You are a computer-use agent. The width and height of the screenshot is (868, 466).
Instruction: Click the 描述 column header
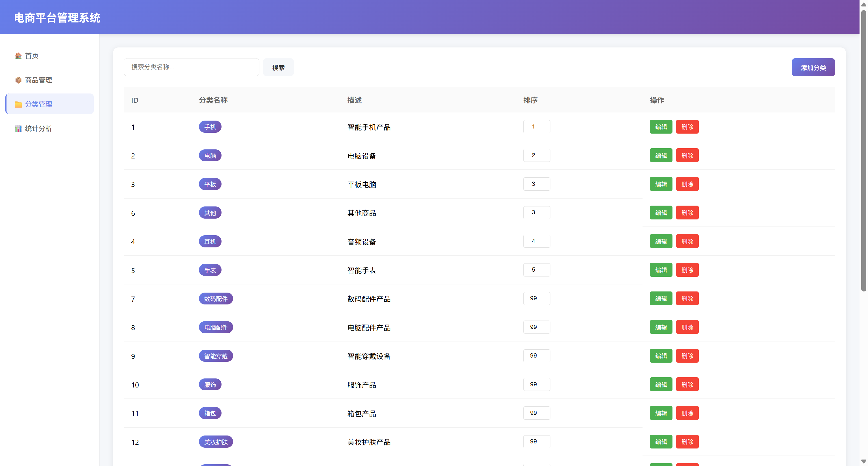[355, 100]
